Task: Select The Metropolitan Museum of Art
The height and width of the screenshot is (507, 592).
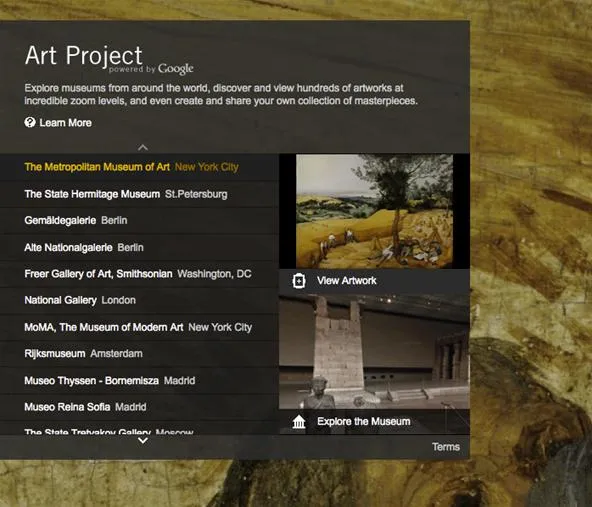Action: [x=139, y=167]
